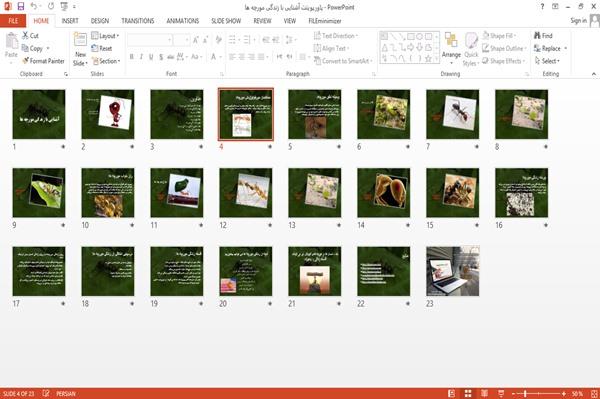Select the star shape in shapes gallery
Viewport: 600px width, 399px height.
coord(428,59)
